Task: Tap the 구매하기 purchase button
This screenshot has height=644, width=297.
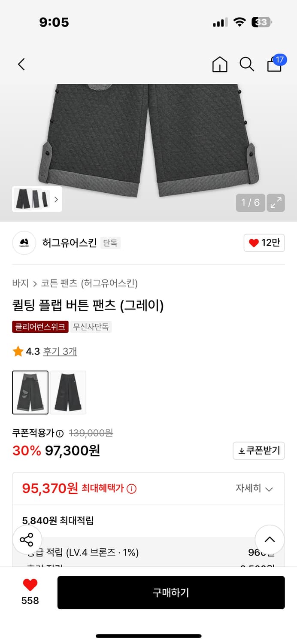Action: (x=171, y=592)
